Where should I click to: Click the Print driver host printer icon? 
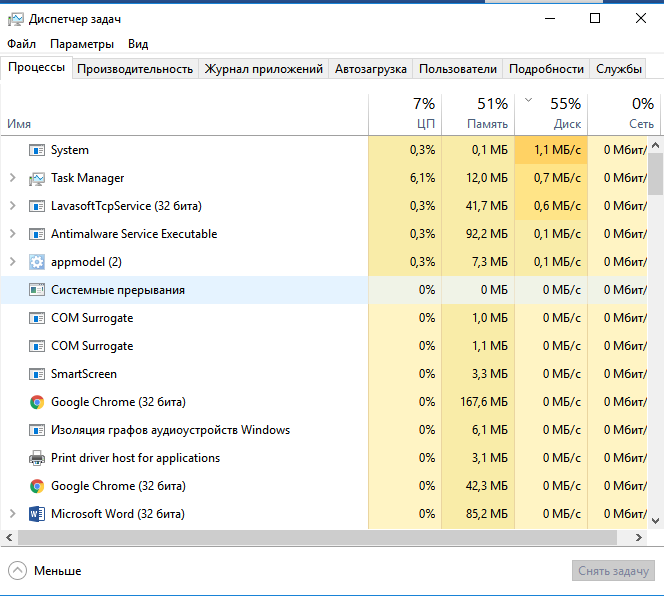pos(37,458)
